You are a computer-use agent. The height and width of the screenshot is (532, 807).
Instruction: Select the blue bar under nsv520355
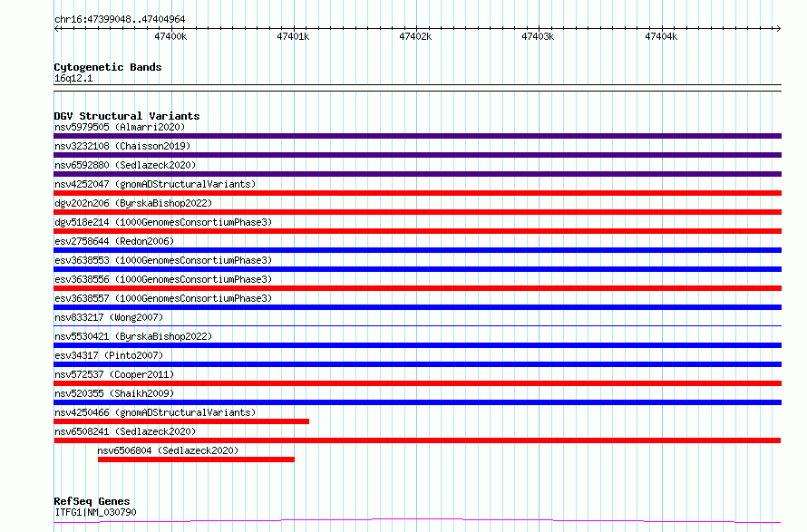[x=417, y=402]
